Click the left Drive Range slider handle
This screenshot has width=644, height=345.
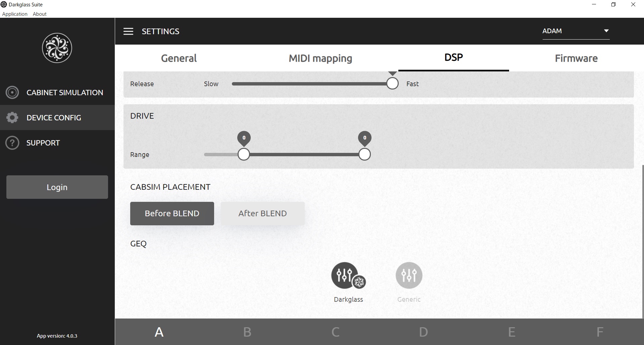(x=244, y=155)
